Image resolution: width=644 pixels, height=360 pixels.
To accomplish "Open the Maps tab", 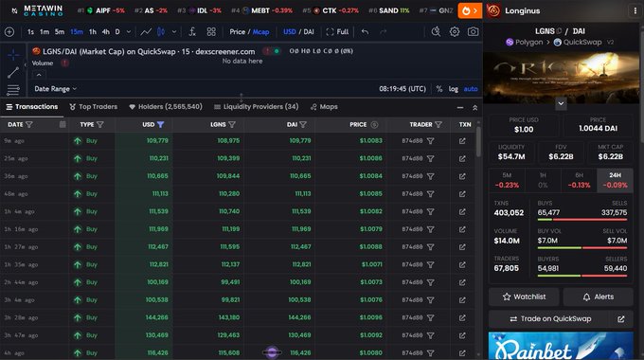I will [324, 107].
